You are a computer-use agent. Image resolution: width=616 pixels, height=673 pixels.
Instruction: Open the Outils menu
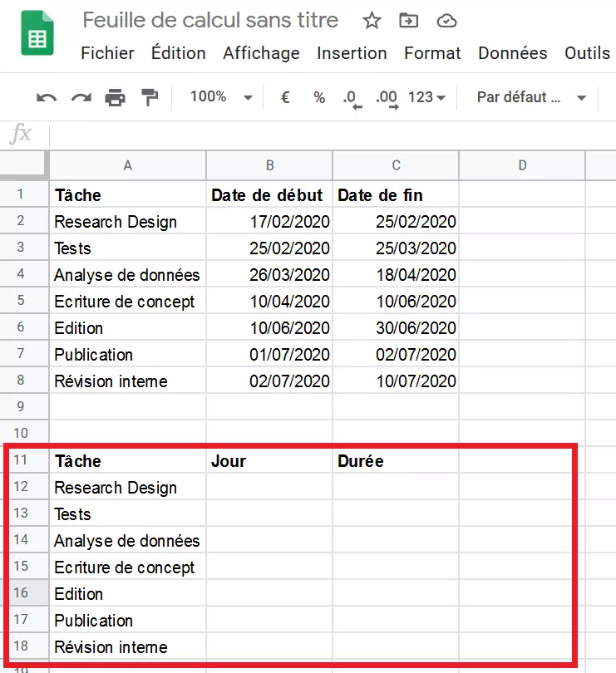pyautogui.click(x=587, y=53)
